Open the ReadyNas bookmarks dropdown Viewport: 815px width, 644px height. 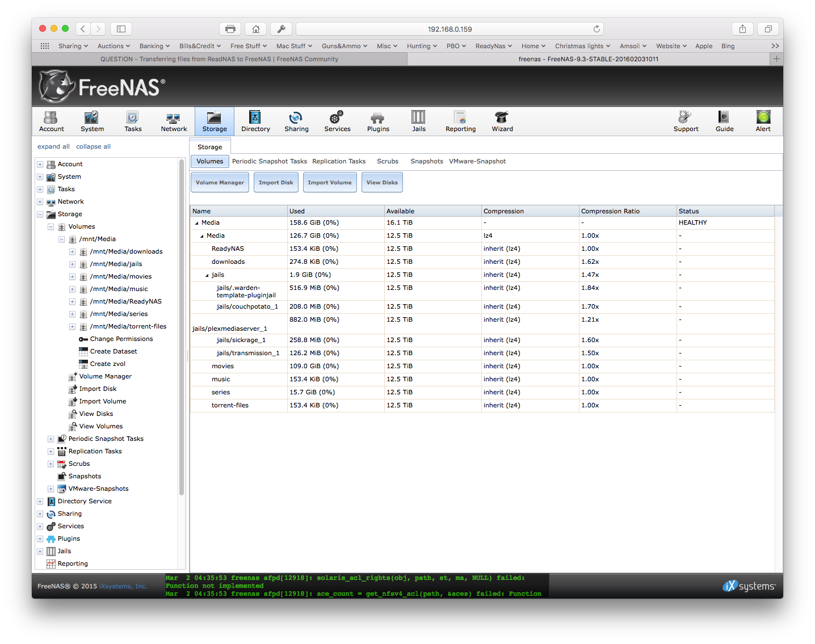coord(494,46)
